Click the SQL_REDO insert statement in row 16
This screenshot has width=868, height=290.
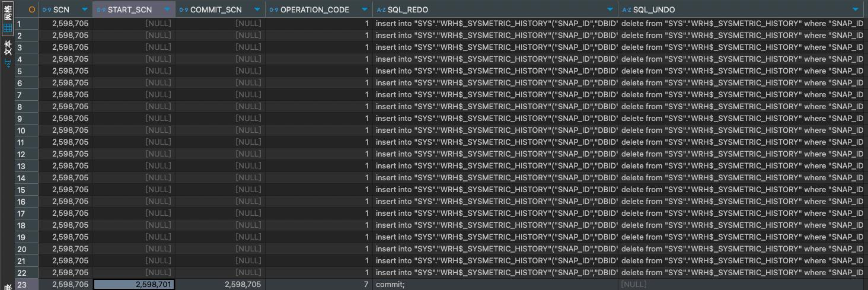495,202
